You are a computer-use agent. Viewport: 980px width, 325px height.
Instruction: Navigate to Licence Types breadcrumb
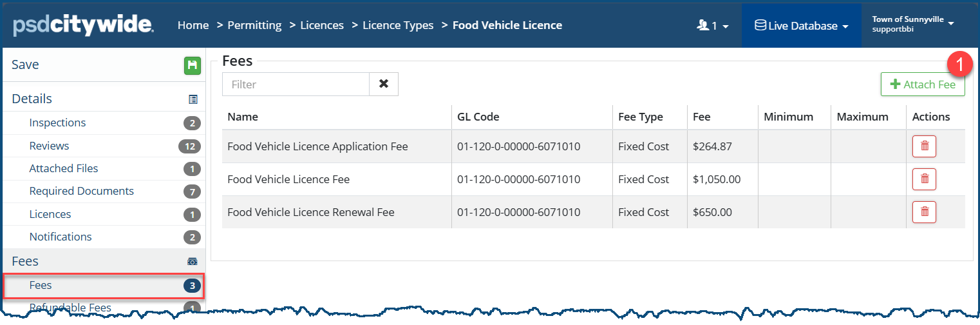click(x=397, y=25)
